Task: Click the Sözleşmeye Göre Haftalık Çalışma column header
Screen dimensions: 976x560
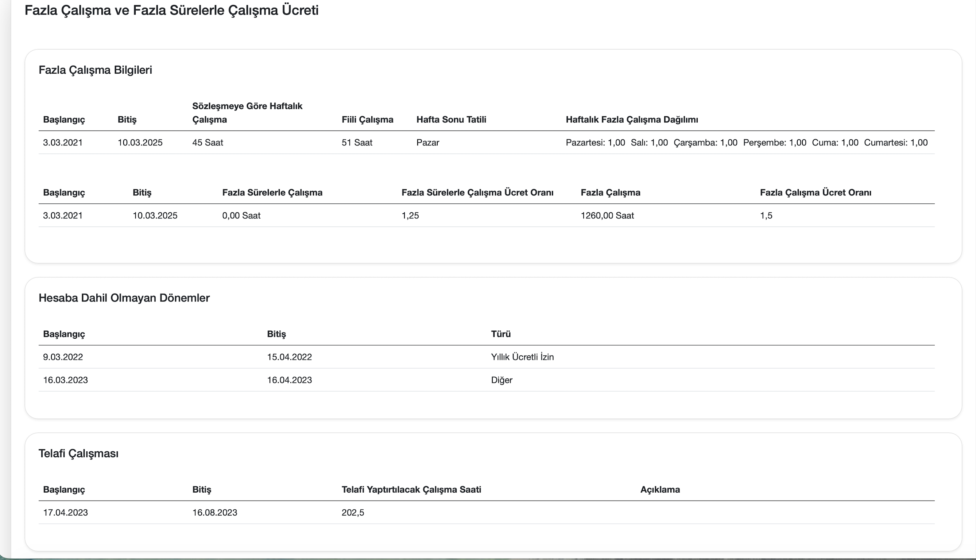Action: 247,113
